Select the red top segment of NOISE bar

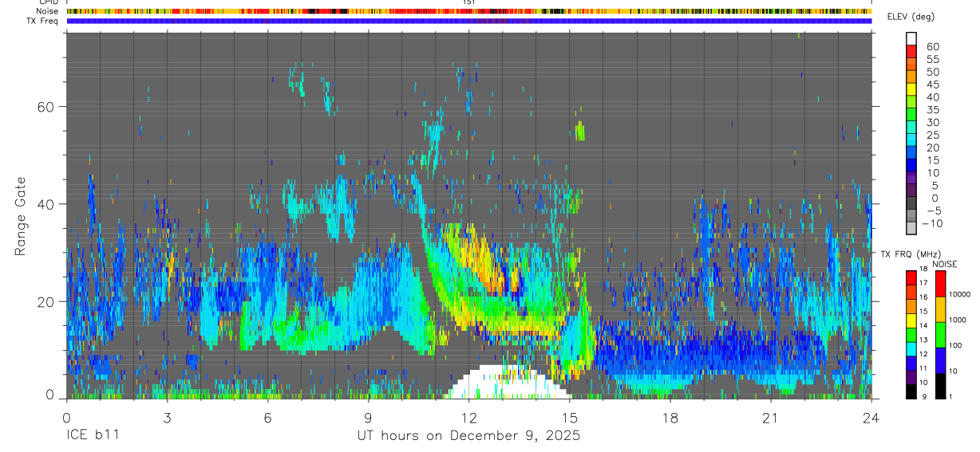click(x=941, y=284)
